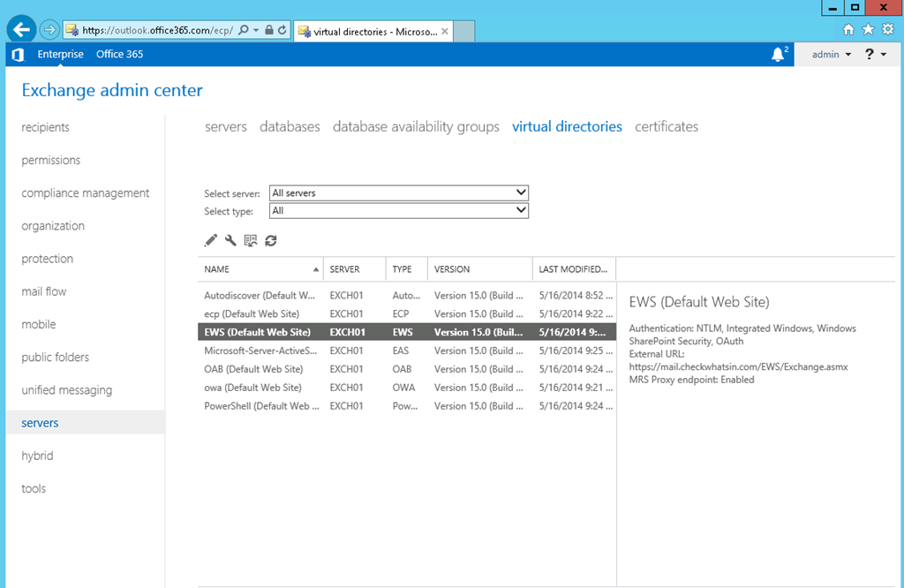This screenshot has width=904, height=588.
Task: Sort by SERVER column header
Action: pos(355,269)
